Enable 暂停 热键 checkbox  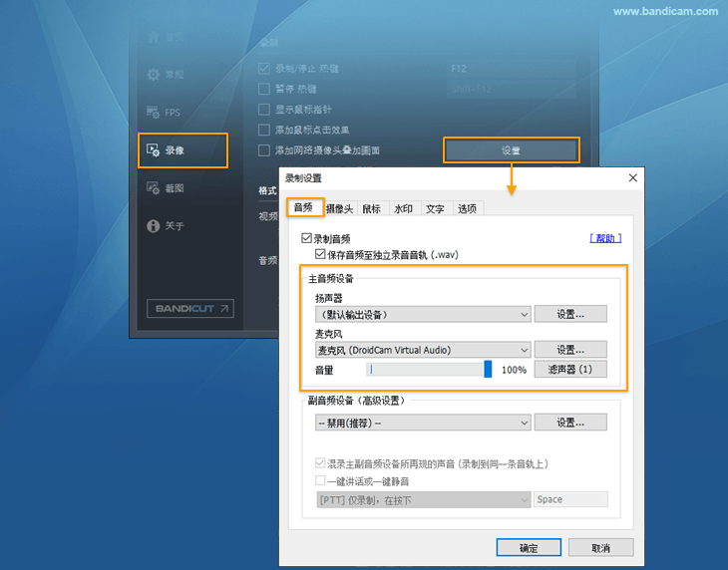(263, 89)
